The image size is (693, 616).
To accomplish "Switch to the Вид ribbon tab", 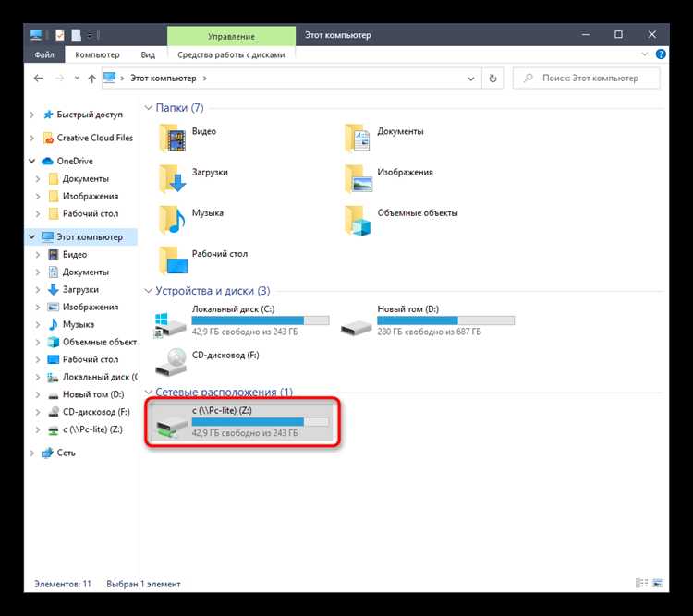I will [x=148, y=54].
